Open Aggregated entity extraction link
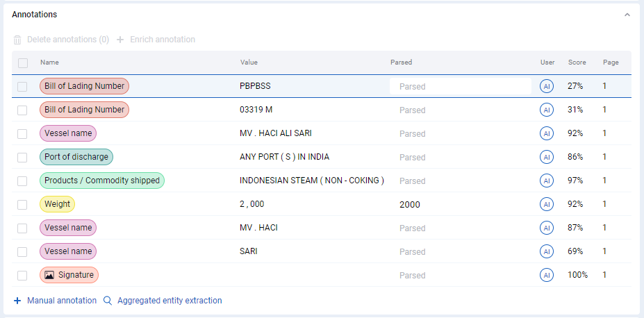The height and width of the screenshot is (318, 644). pyautogui.click(x=170, y=301)
